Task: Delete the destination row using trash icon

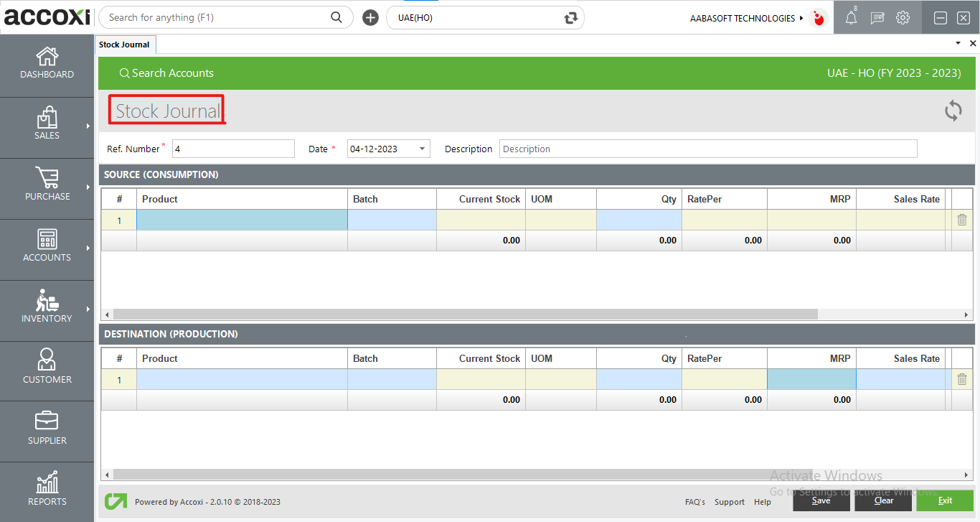Action: tap(962, 379)
